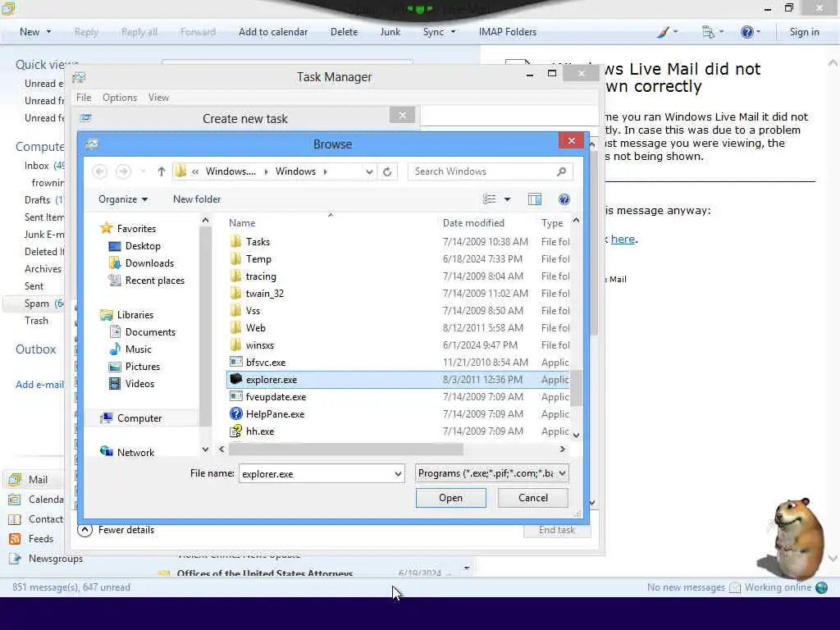Screen dimensions: 840x630
Task: Cancel the Browse dialog
Action: [x=533, y=498]
